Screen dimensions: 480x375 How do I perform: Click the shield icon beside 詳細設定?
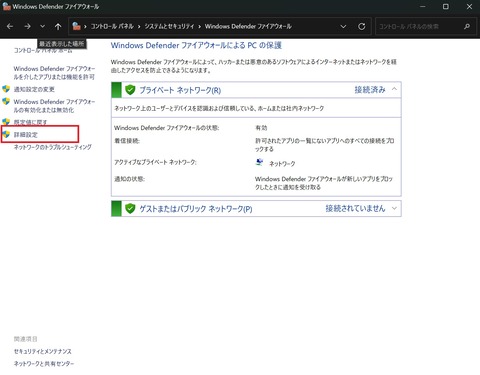(x=6, y=134)
